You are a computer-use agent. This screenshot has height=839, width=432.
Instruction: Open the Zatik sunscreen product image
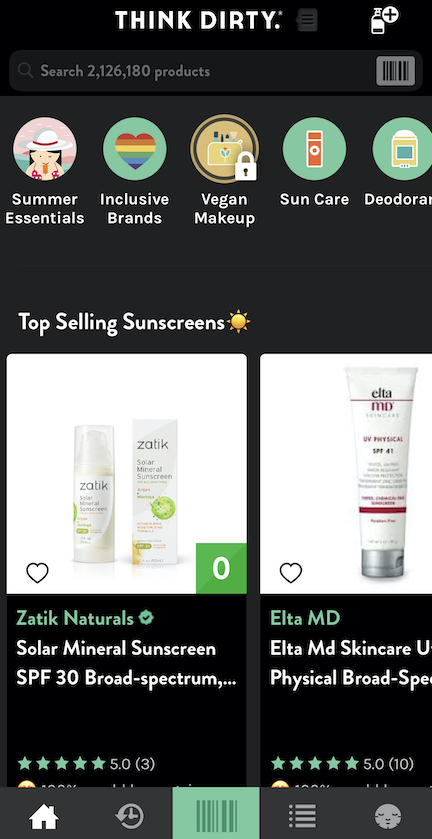126,473
